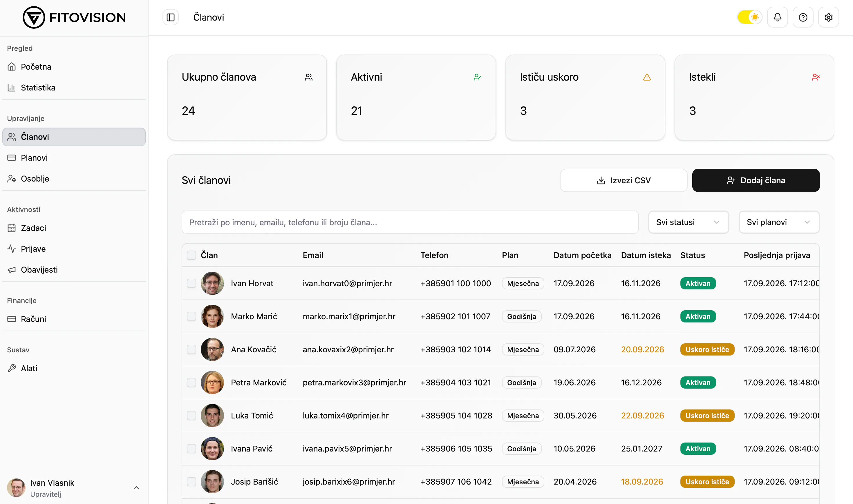Screen dimensions: 853x504
Task: Click green user-check icon in Aktivni card
Action: 477,77
